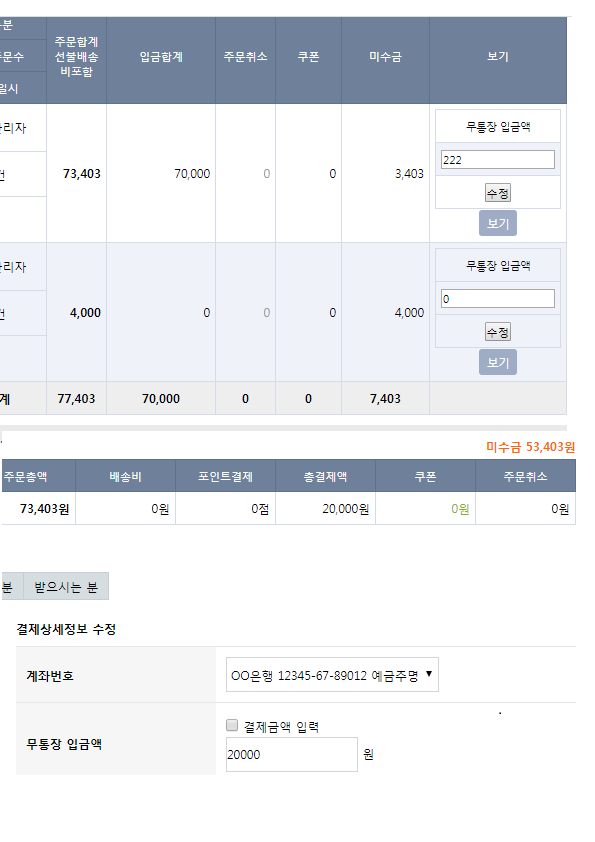Click the 입금합계 column header

(161, 57)
